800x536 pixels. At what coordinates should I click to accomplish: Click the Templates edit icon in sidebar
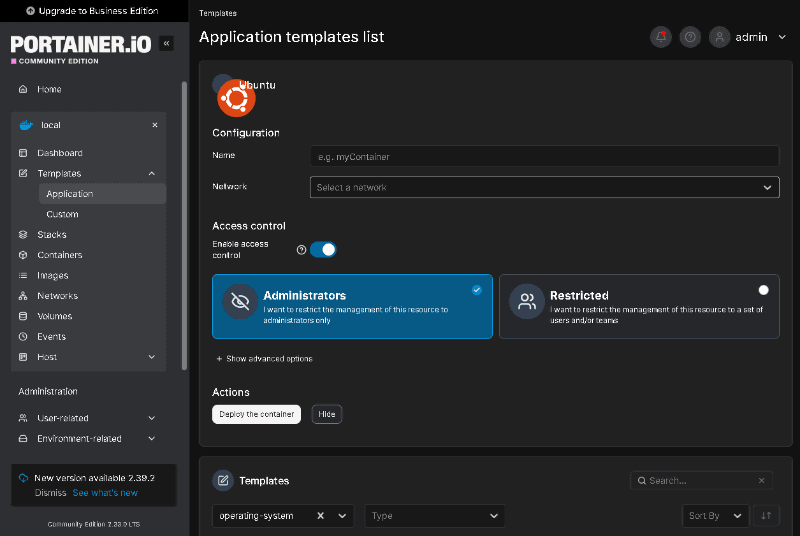click(x=23, y=173)
